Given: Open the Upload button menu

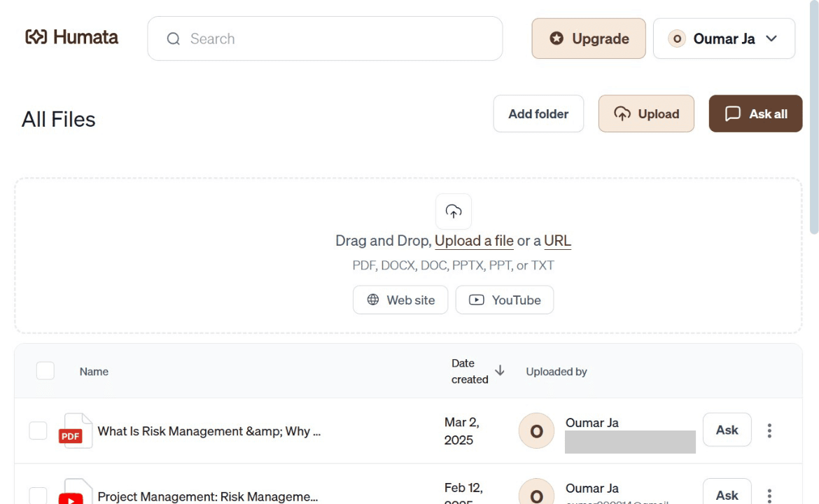Looking at the screenshot, I should point(646,113).
